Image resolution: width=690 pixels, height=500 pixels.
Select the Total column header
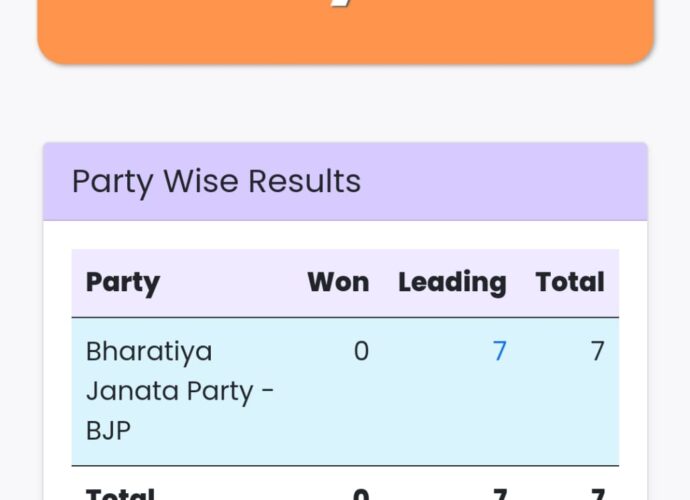[x=570, y=282]
